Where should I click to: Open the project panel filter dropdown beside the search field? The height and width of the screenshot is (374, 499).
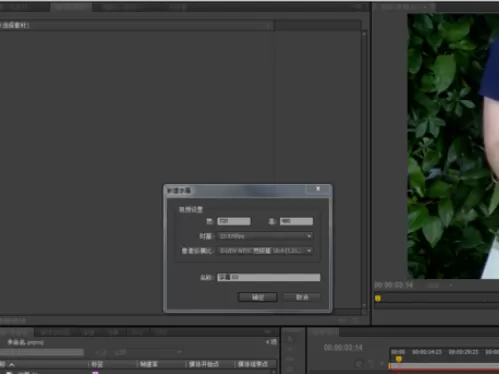click(148, 352)
